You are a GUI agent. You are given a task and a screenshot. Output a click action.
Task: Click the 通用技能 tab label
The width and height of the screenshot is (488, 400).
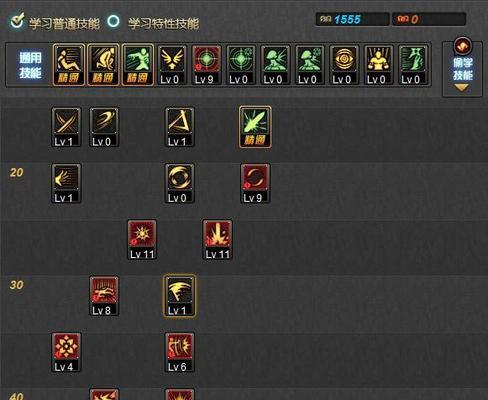(30, 65)
